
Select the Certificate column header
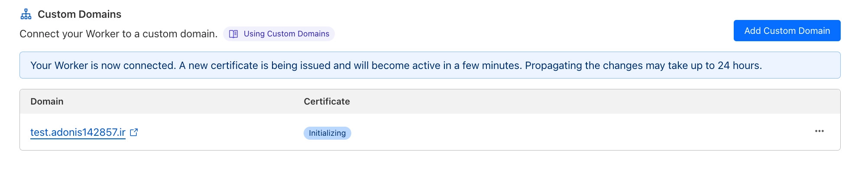[x=327, y=102]
